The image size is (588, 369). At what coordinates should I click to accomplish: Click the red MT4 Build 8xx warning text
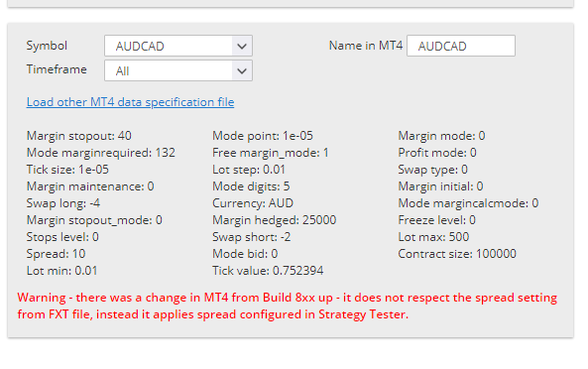(288, 306)
